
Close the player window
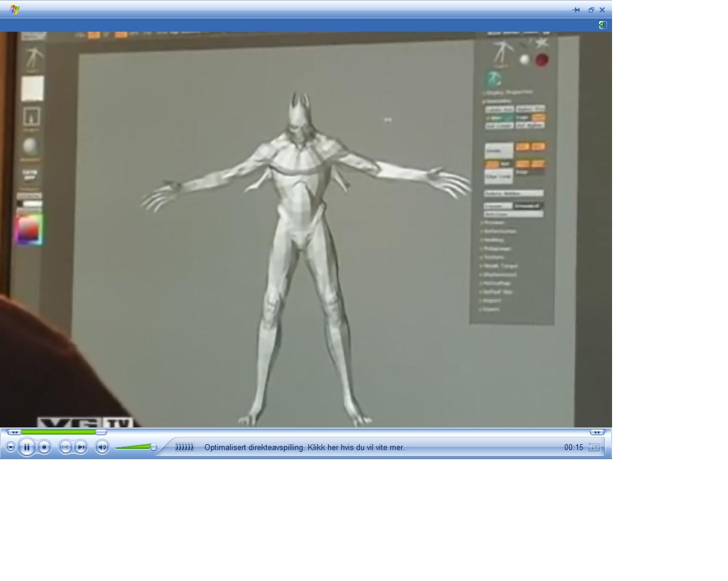(602, 10)
